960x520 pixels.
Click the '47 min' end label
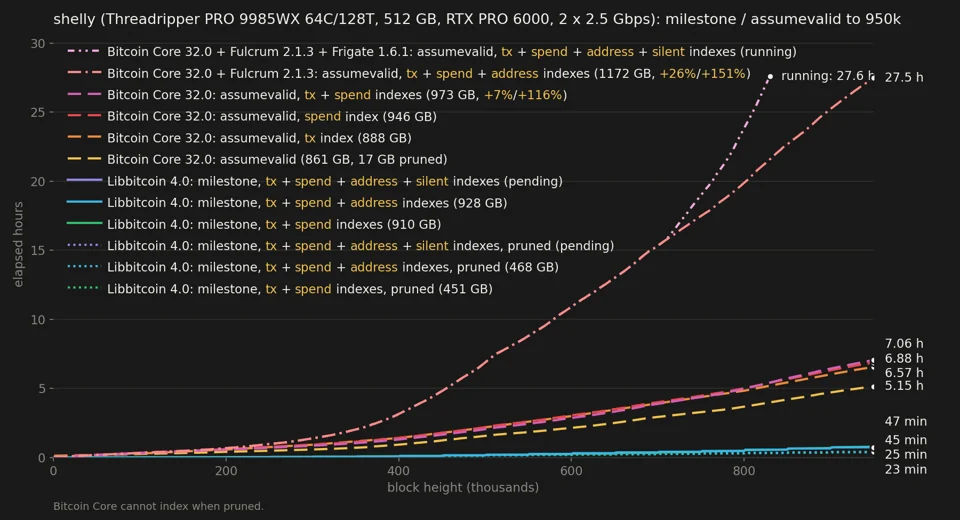click(906, 421)
